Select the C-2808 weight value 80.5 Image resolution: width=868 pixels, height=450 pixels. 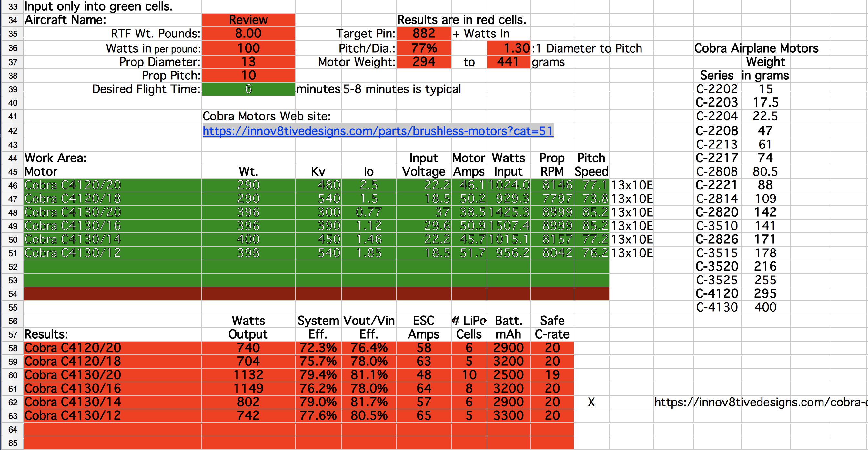[765, 171]
